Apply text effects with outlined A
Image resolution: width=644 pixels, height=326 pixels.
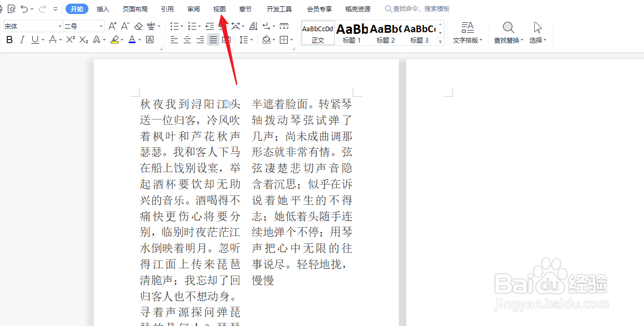[x=97, y=40]
